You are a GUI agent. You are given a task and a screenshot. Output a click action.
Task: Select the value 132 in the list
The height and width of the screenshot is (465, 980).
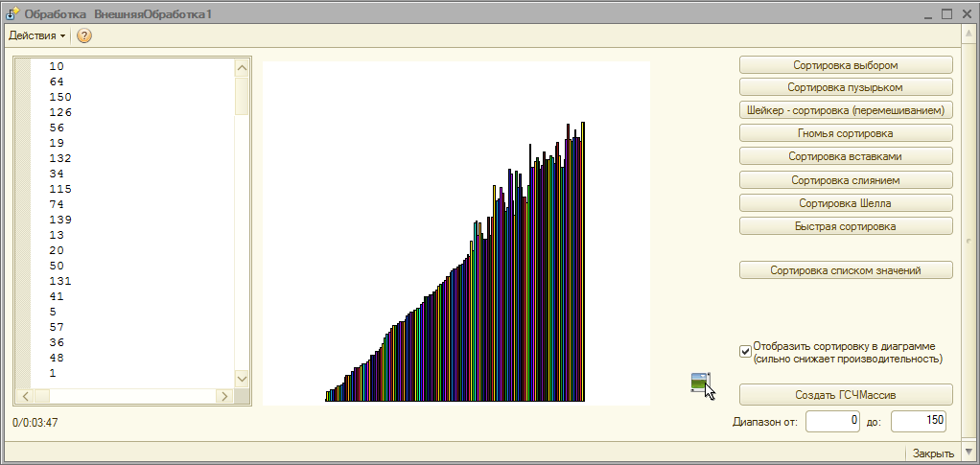[x=60, y=158]
